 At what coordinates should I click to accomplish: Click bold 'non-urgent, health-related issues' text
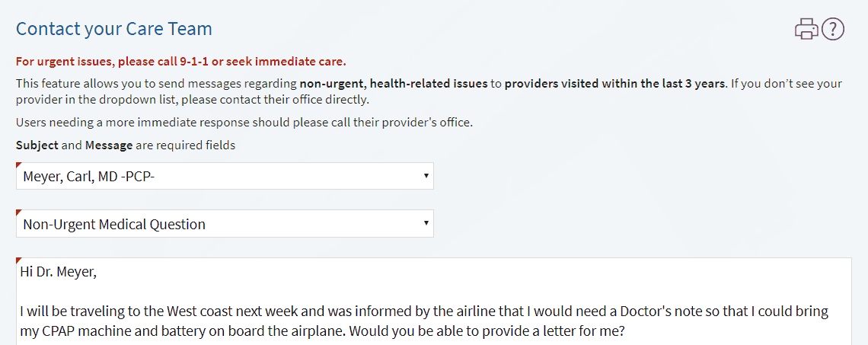tap(394, 85)
